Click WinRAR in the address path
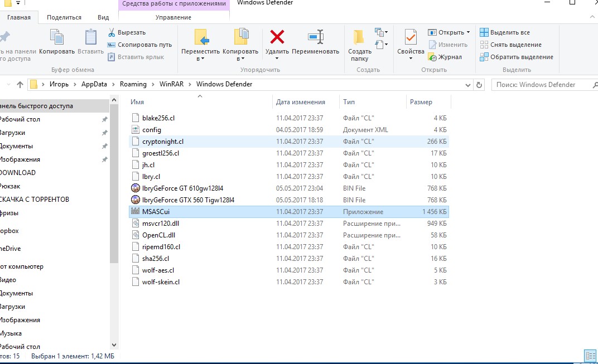 click(172, 84)
